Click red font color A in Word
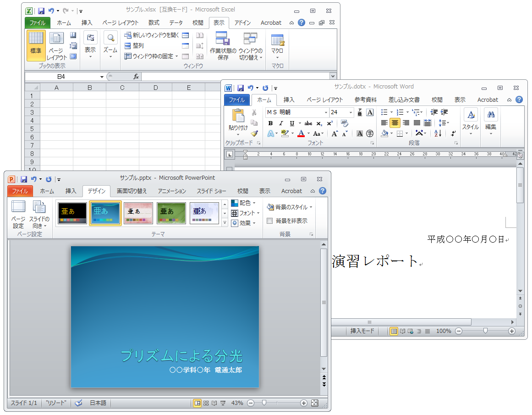532x415 pixels. pyautogui.click(x=301, y=133)
